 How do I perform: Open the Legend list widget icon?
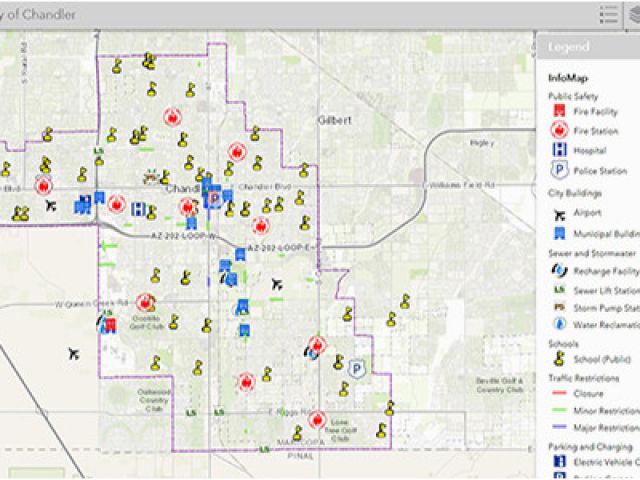click(x=608, y=14)
